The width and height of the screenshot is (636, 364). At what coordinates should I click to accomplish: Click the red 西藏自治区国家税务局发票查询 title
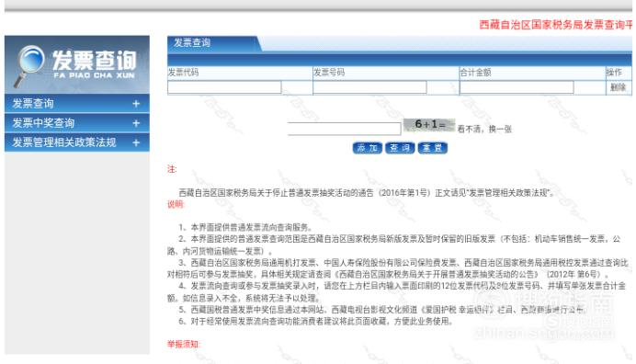(556, 25)
